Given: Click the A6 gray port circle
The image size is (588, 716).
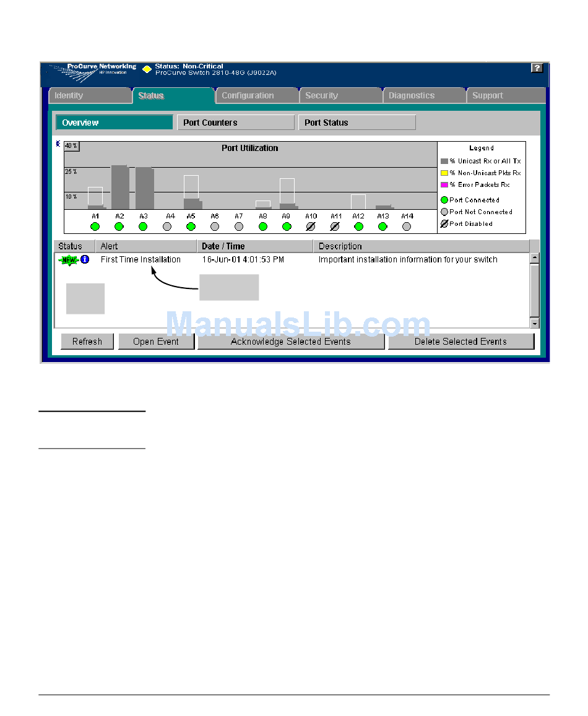Looking at the screenshot, I should coord(215,226).
